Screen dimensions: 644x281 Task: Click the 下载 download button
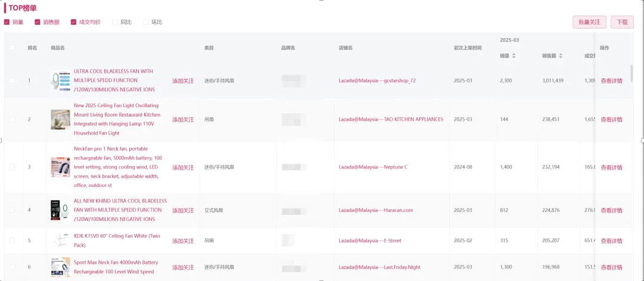(x=622, y=22)
